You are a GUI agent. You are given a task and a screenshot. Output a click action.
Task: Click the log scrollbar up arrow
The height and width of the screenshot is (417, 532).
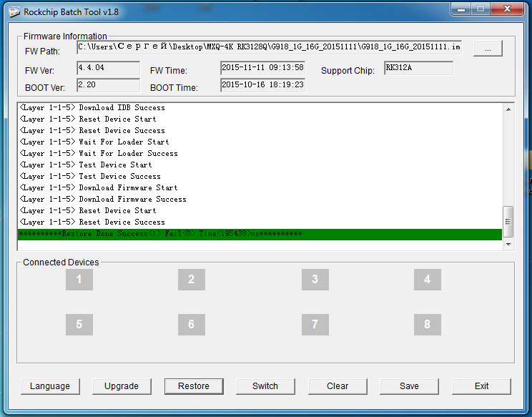coord(508,109)
